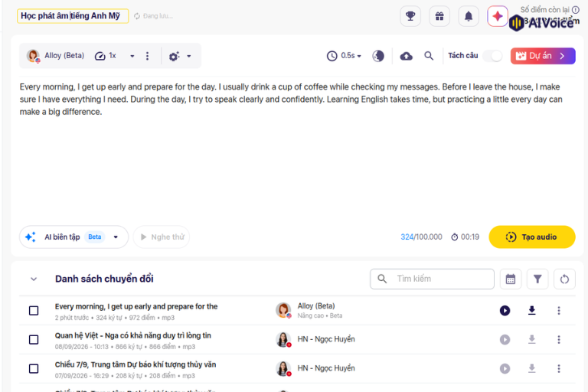The image size is (588, 392).
Task: Open more options for Chiều 7/9 row
Action: 559,369
